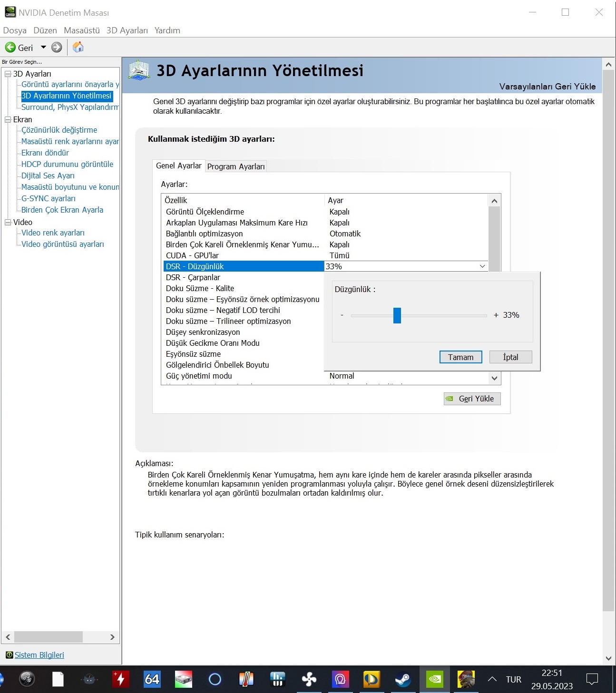This screenshot has height=693, width=616.
Task: Collapse the 3D Ayarları tree node
Action: point(8,74)
